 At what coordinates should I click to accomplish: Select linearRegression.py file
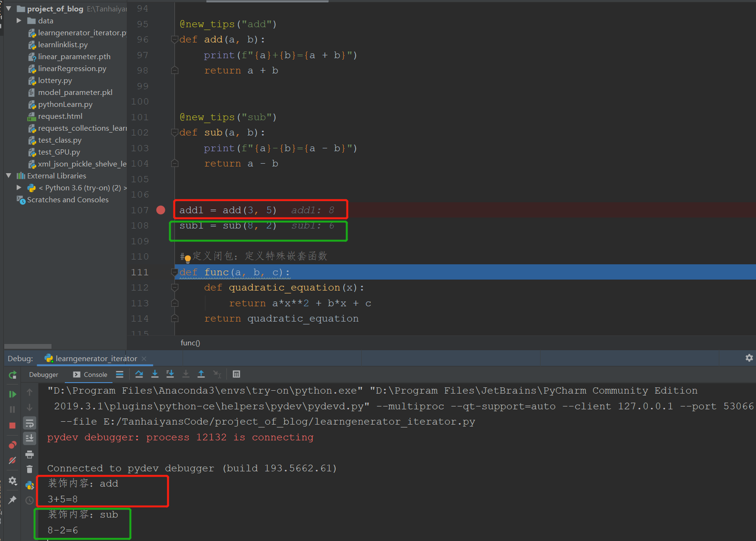click(x=67, y=68)
